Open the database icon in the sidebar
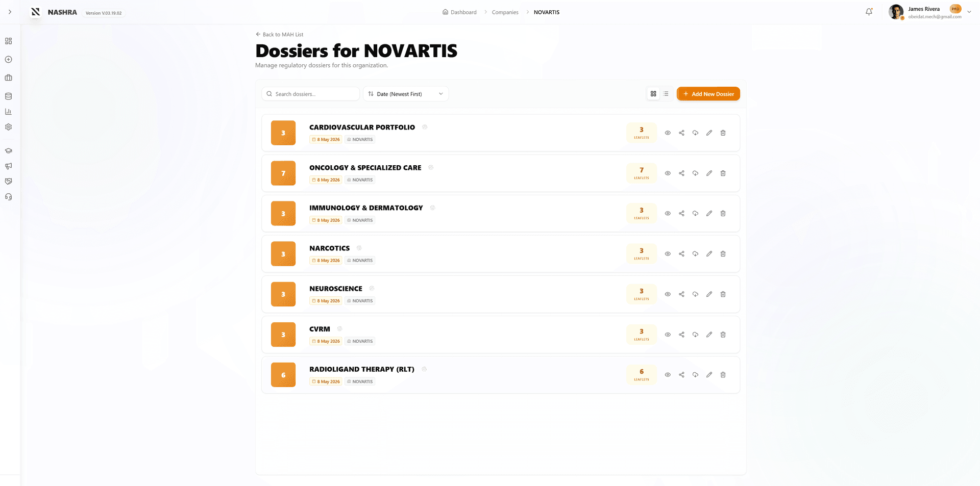This screenshot has width=980, height=486. click(x=9, y=96)
